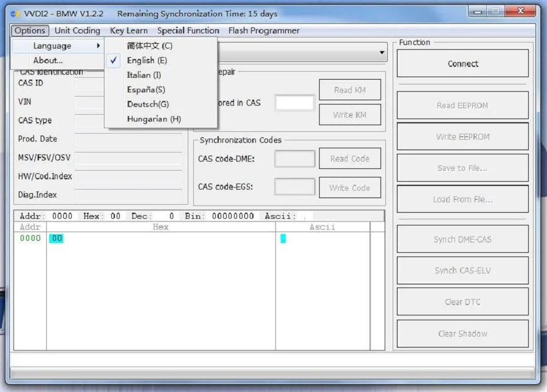Image resolution: width=547 pixels, height=392 pixels.
Task: Click the Prod. Date field
Action: (128, 139)
